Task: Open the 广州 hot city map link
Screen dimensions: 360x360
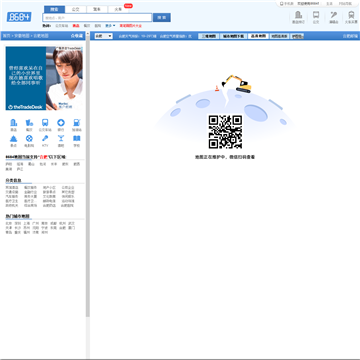Action: click(36, 223)
